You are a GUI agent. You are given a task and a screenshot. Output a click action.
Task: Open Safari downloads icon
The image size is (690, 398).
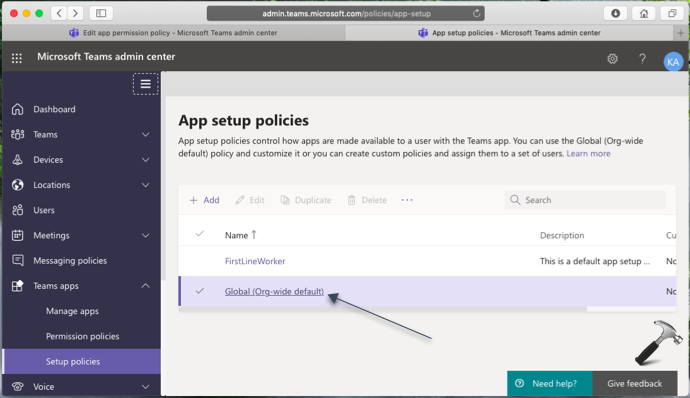615,13
